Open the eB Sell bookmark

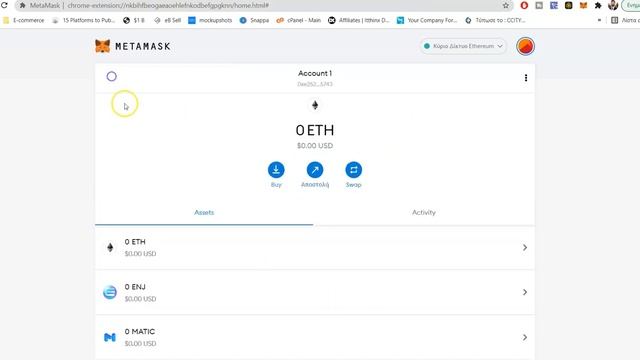coord(168,20)
